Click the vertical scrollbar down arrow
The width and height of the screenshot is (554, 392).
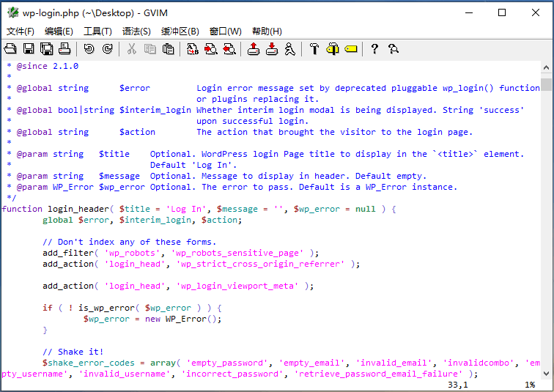click(x=547, y=373)
